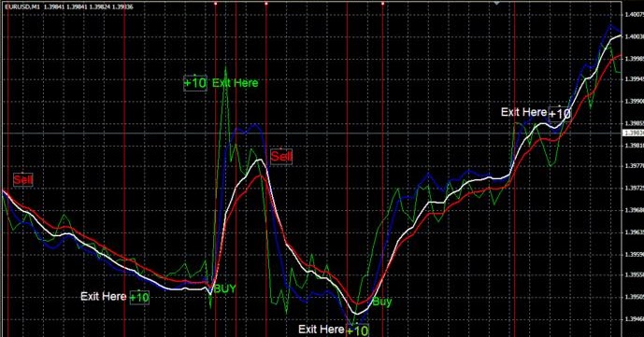The width and height of the screenshot is (644, 337).
Task: Select the red Sell label near left edge
Action: pos(23,179)
